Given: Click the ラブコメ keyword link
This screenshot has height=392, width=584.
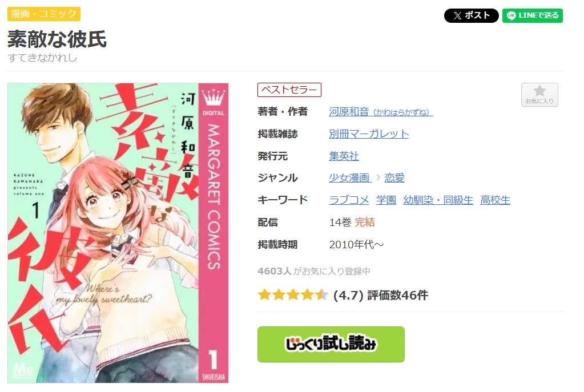Looking at the screenshot, I should coord(349,200).
